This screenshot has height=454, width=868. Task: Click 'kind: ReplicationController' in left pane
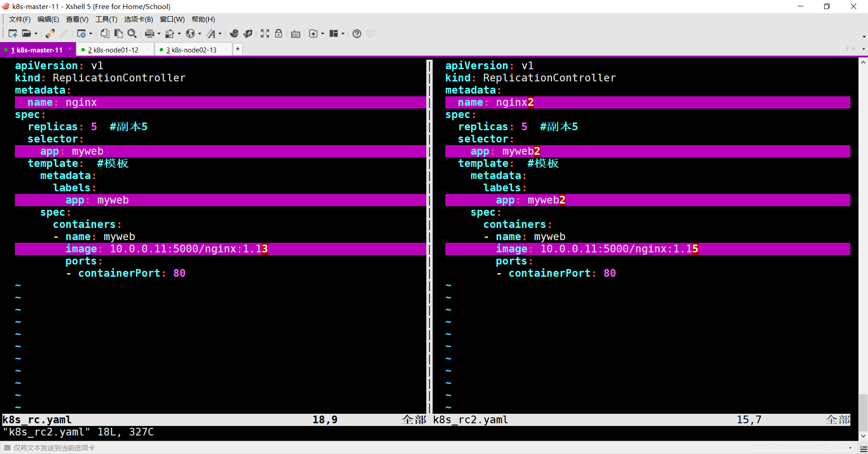click(x=100, y=78)
